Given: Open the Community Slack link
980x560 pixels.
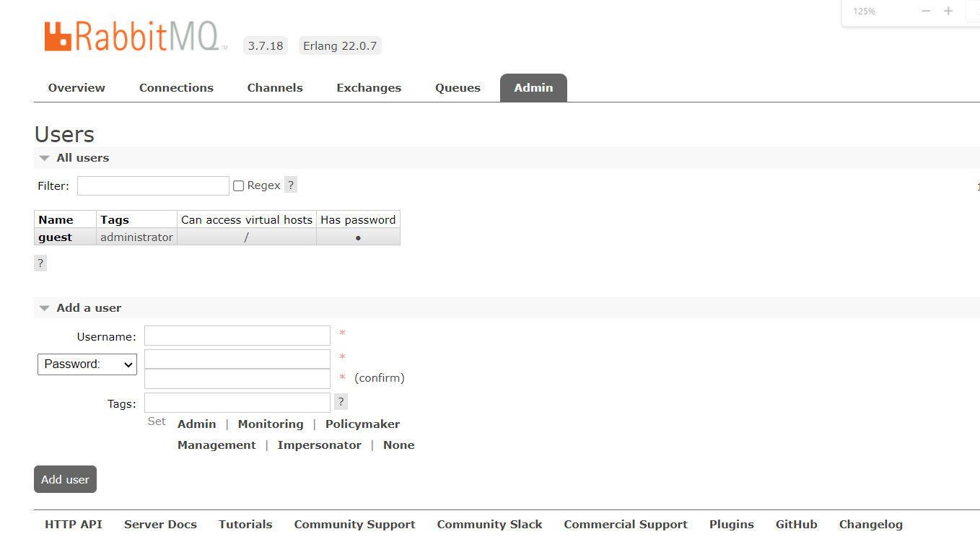Looking at the screenshot, I should (489, 525).
